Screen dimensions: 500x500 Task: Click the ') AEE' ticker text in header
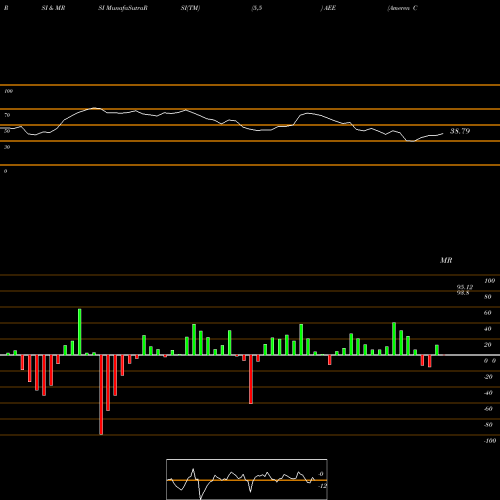point(328,8)
